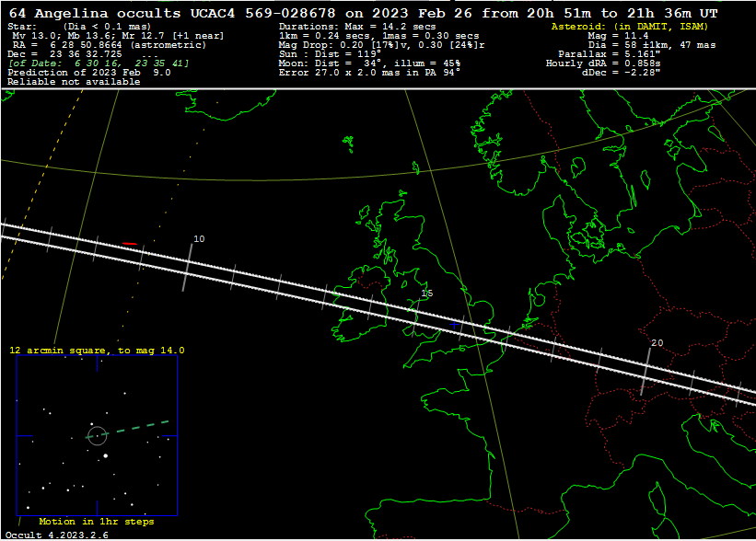Click the 'Reliable not available' text
The width and height of the screenshot is (756, 541).
pos(74,82)
